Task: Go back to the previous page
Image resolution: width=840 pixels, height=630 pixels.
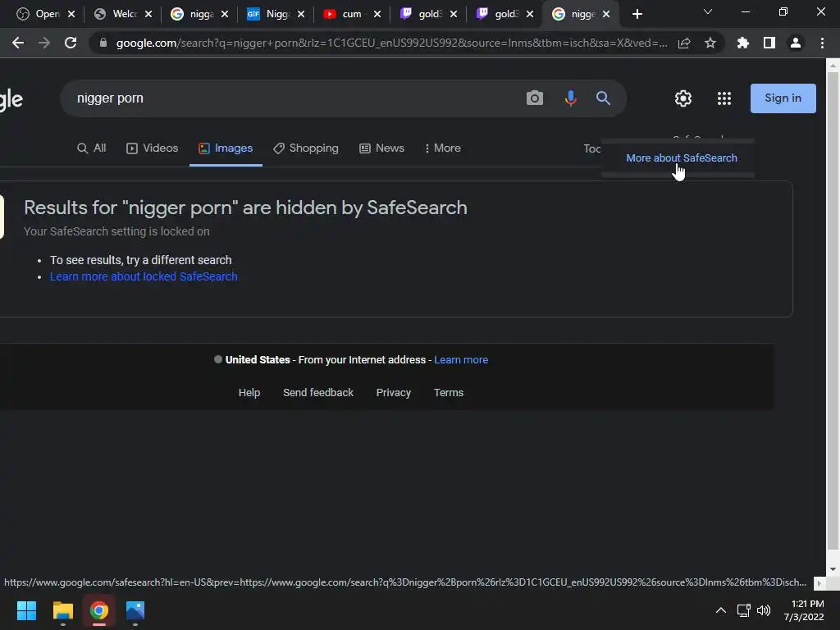Action: click(x=18, y=43)
